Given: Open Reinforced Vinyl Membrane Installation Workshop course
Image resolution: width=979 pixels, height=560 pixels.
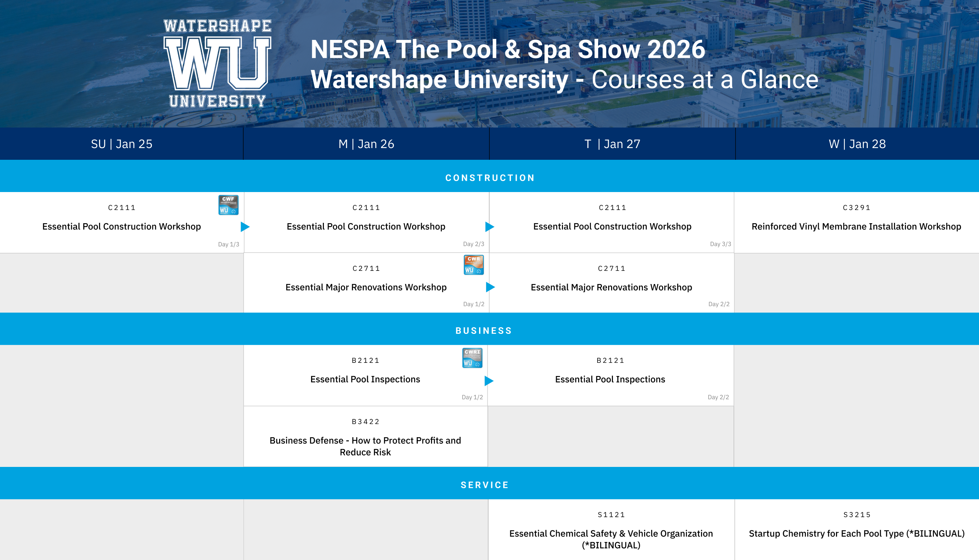Looking at the screenshot, I should [x=856, y=226].
